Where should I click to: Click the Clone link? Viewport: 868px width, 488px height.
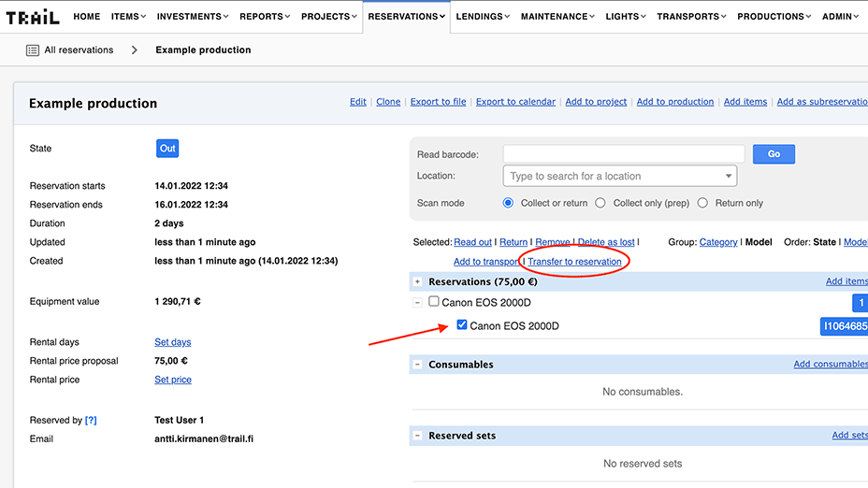(388, 102)
